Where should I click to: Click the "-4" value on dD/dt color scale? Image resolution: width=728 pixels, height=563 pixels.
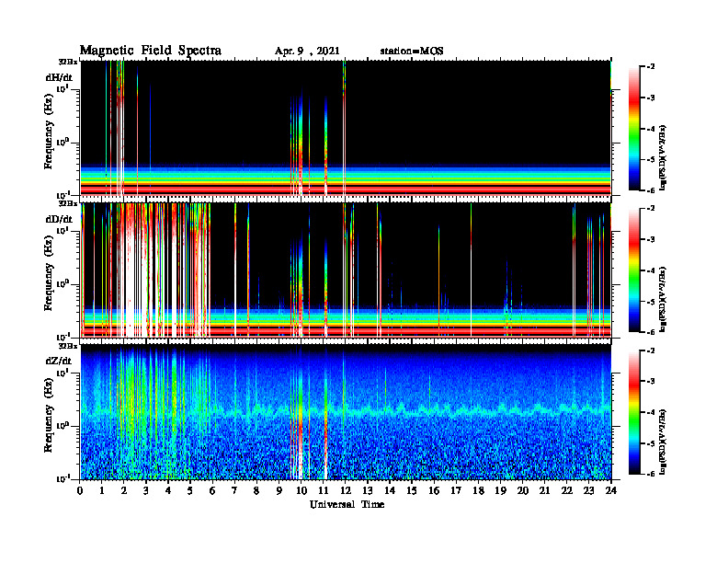point(651,270)
